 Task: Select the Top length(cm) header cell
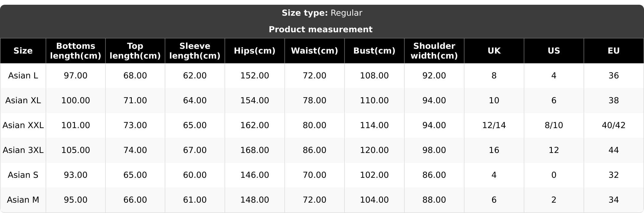[x=135, y=51]
